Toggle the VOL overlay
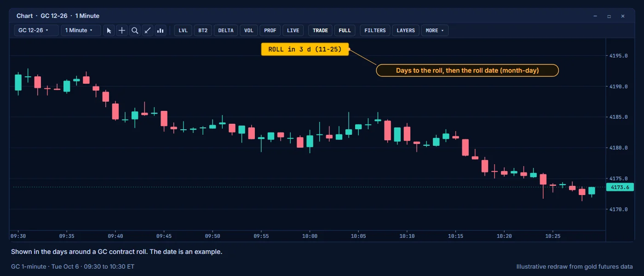Viewport: 644px width, 276px height. (x=248, y=30)
